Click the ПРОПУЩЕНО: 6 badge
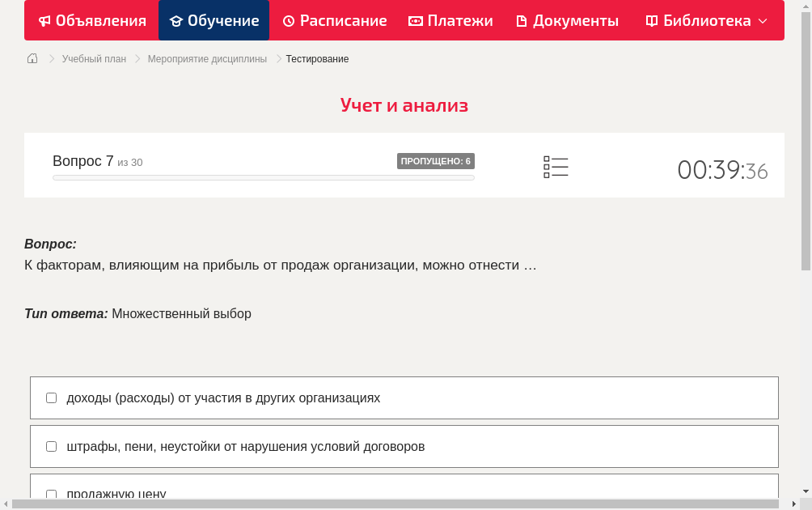 pyautogui.click(x=437, y=161)
